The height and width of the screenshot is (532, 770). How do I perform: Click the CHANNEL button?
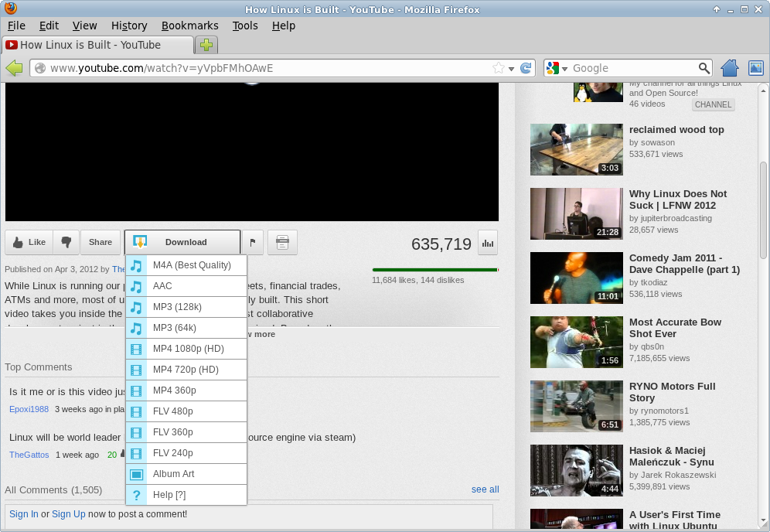(713, 104)
